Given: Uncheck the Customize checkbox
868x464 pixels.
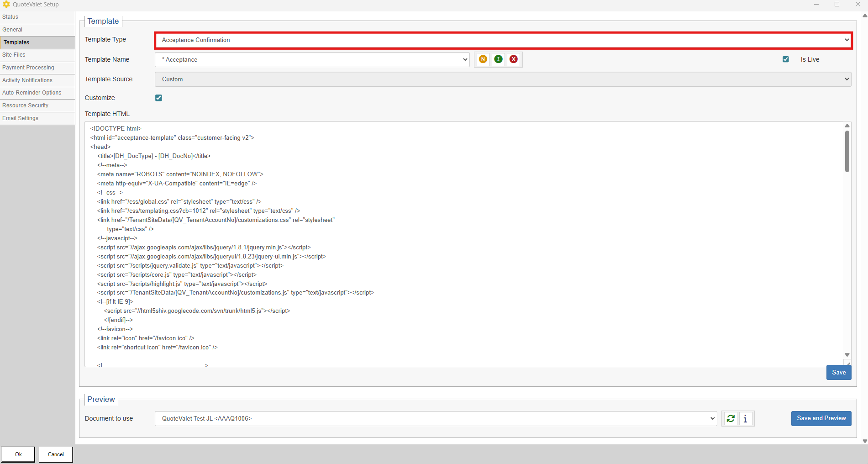Looking at the screenshot, I should point(158,98).
